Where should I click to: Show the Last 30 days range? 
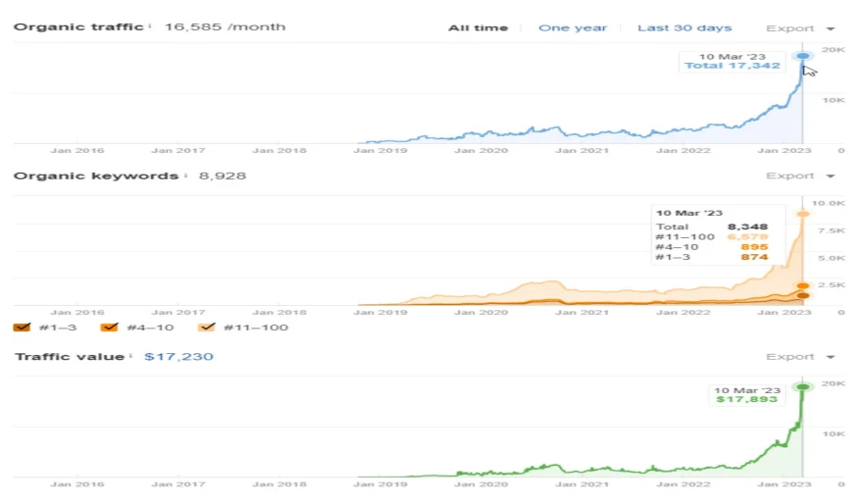(x=684, y=28)
